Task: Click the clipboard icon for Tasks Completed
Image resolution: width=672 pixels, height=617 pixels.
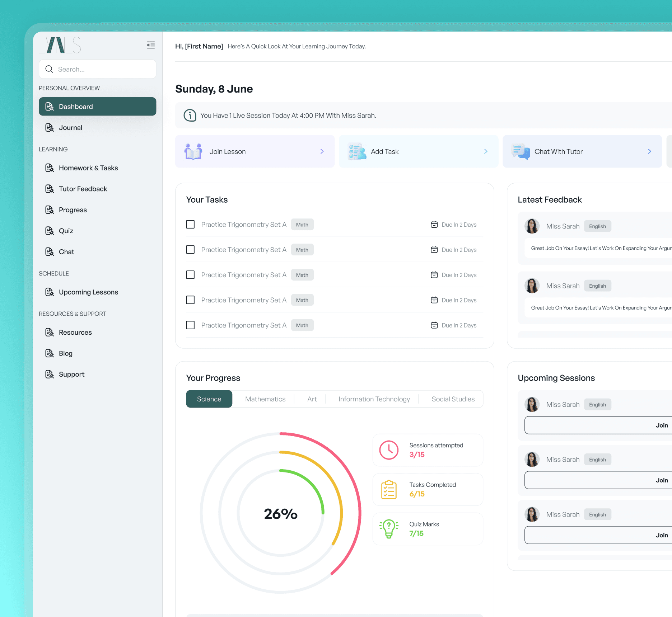Action: (389, 490)
